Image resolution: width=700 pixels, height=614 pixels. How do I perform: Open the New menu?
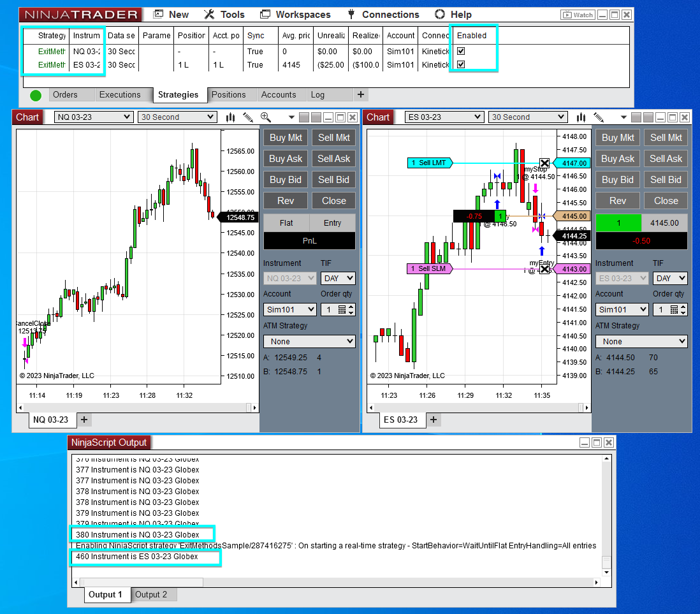pos(171,15)
